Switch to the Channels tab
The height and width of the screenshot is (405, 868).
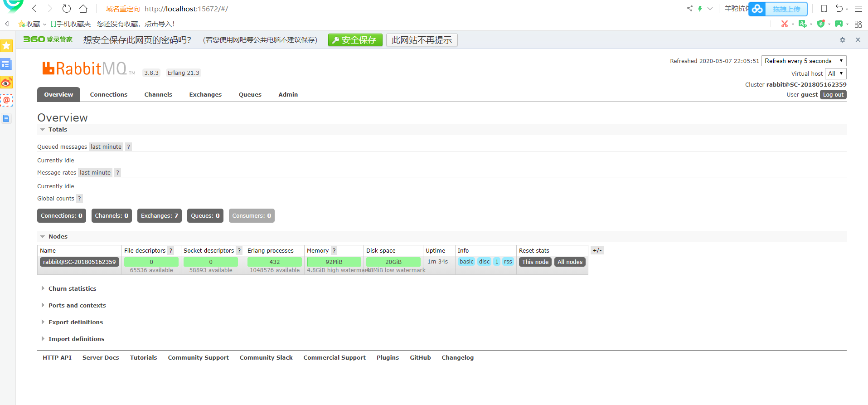158,94
